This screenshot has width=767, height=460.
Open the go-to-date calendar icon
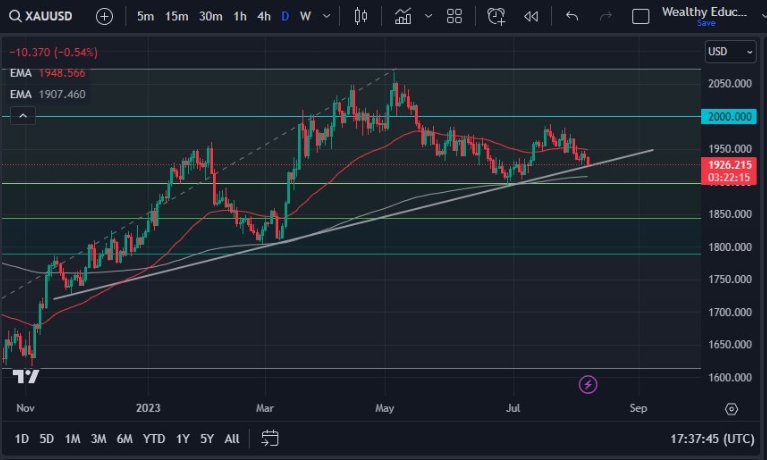pos(269,438)
